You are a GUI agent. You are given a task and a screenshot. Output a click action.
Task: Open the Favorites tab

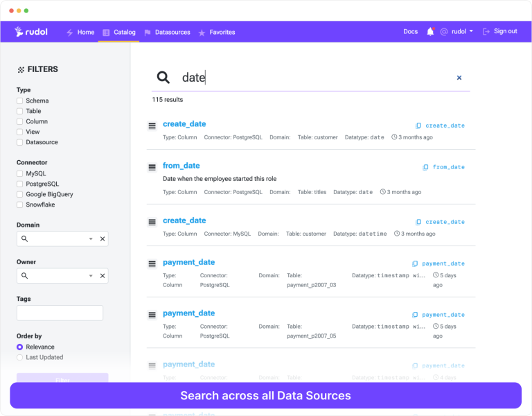click(217, 32)
